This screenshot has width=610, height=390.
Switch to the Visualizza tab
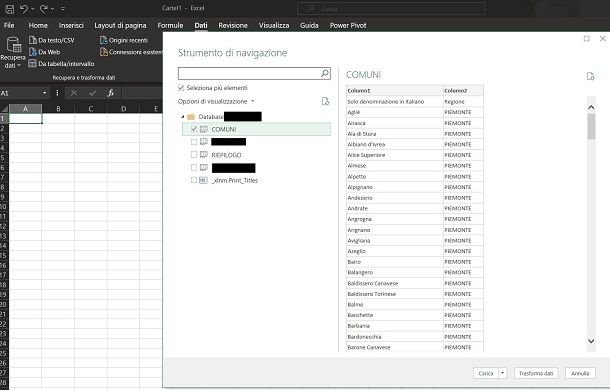coord(274,25)
